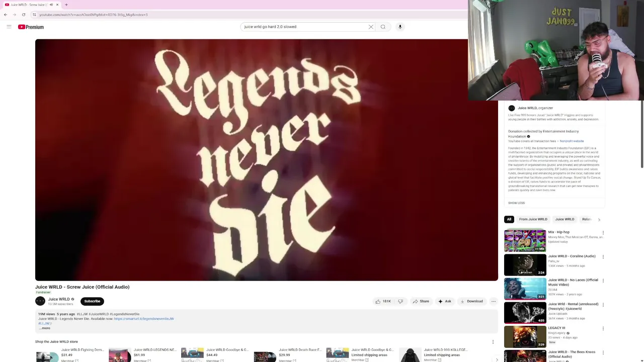Open Juice WRLD - The Bees Knees title
Viewport: 644px width, 362px height.
click(572, 354)
